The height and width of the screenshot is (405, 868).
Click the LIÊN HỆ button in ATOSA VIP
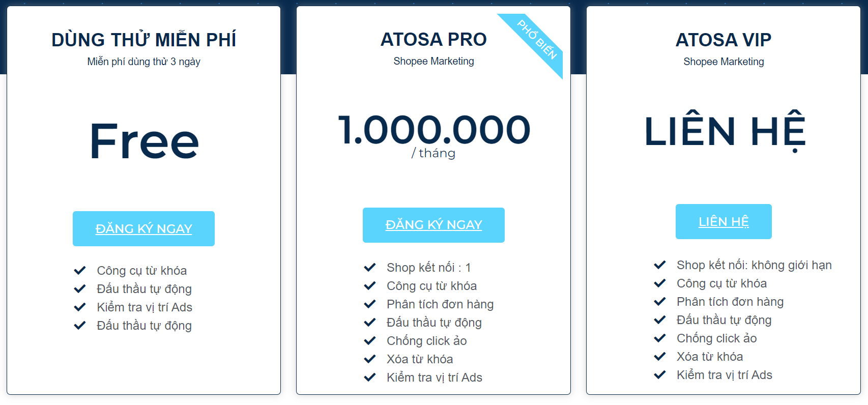[x=724, y=221]
